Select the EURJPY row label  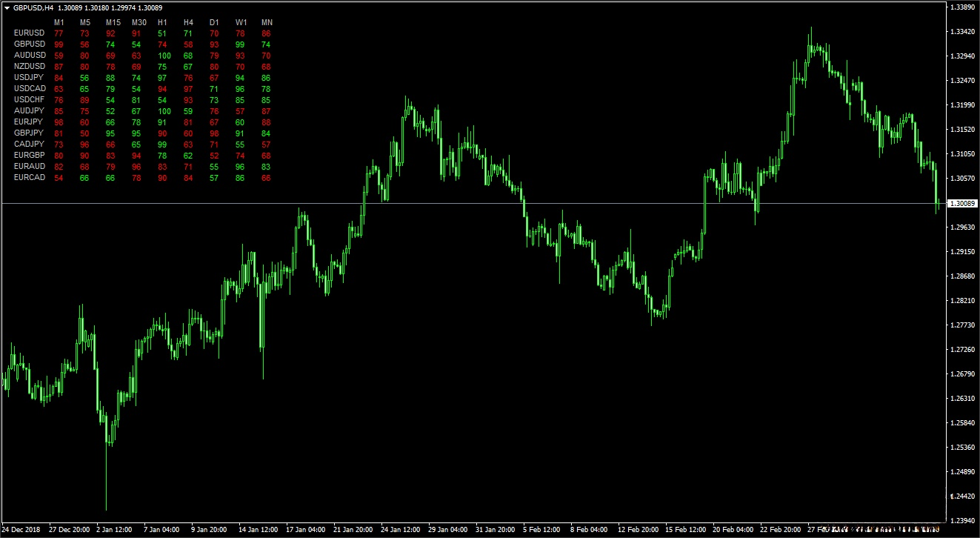29,122
